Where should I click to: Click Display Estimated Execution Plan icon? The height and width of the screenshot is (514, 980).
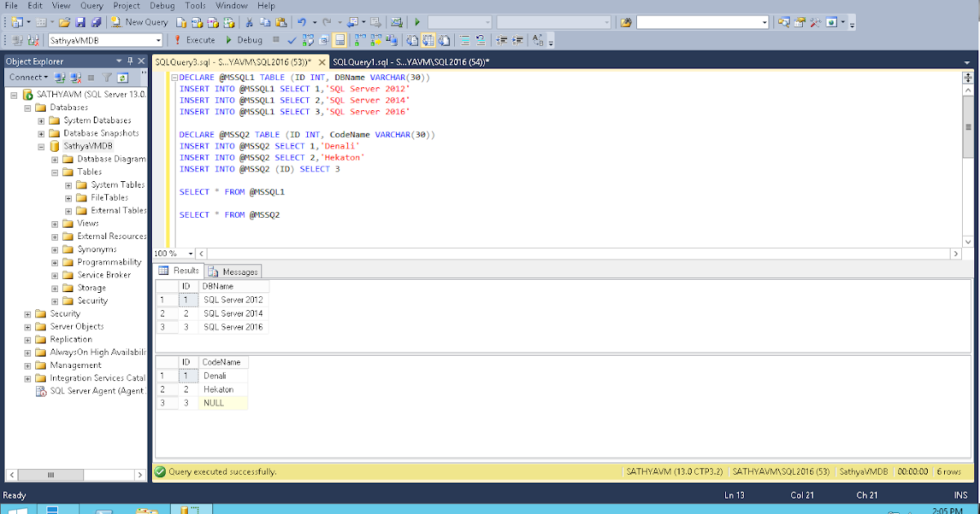click(x=307, y=40)
